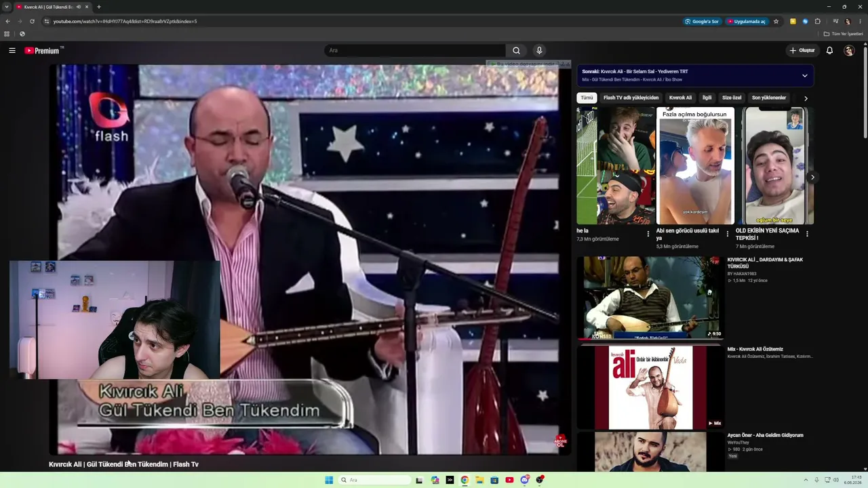Open 'Fazla açılma boğulursun' Shorts thumbnail
Viewport: 868px width, 488px height.
tap(695, 165)
